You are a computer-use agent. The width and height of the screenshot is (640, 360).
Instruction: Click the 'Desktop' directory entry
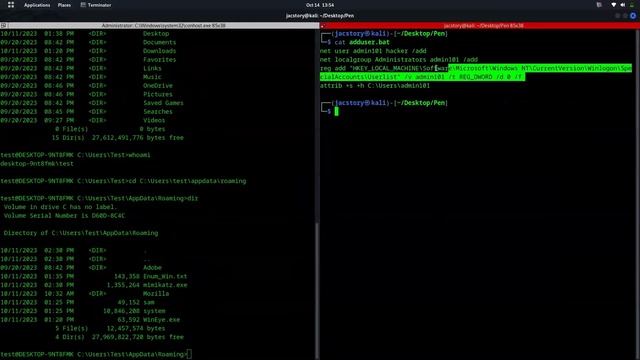(x=156, y=33)
